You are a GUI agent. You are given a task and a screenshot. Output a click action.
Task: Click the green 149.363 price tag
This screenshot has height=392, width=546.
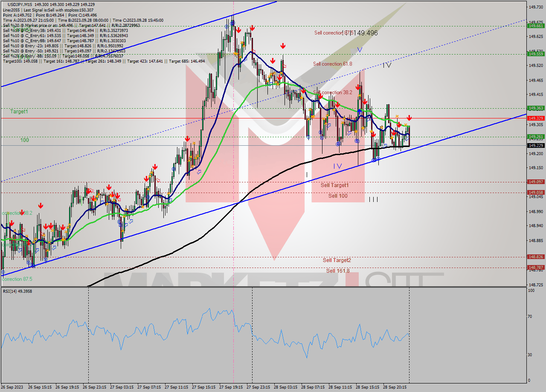click(x=536, y=108)
